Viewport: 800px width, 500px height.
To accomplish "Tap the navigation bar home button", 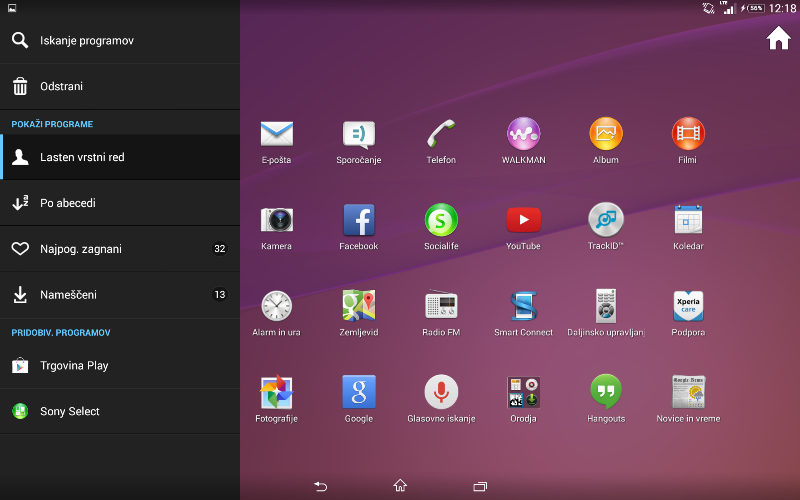I will pos(400,485).
